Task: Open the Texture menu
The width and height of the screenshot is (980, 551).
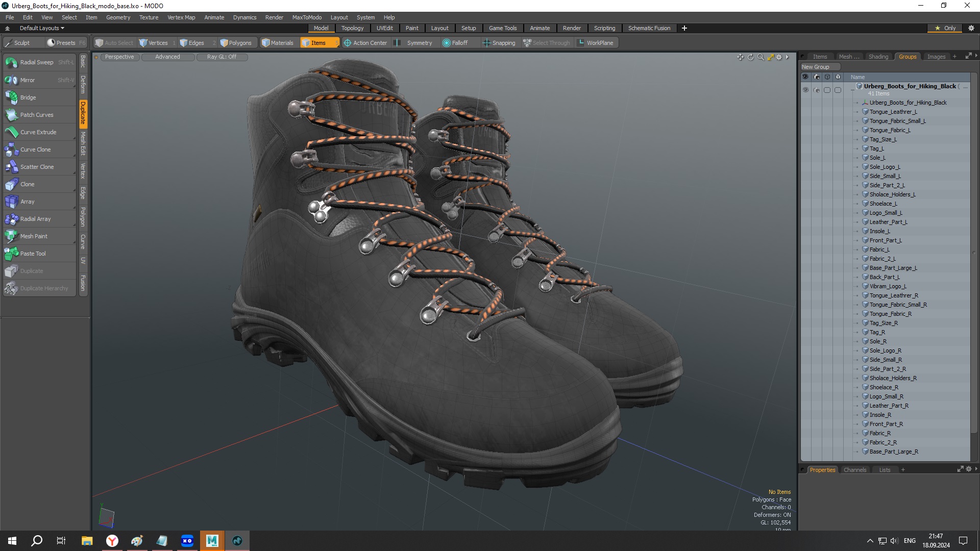Action: coord(149,17)
